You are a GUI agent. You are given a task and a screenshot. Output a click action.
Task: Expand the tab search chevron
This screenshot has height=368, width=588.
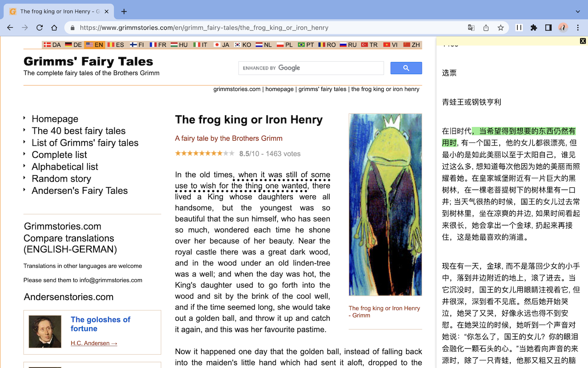578,11
